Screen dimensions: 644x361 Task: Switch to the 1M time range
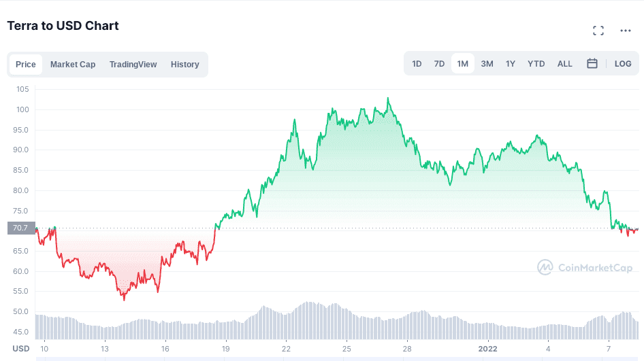pyautogui.click(x=463, y=64)
